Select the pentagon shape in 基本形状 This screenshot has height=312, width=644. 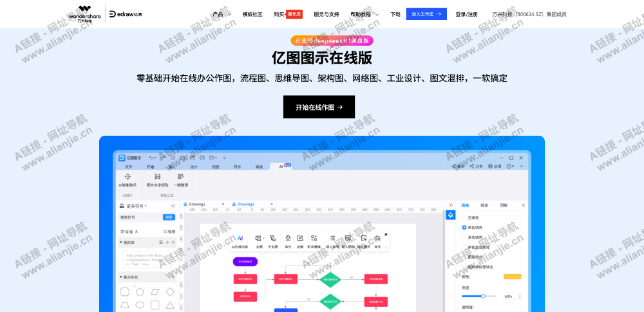(140, 292)
